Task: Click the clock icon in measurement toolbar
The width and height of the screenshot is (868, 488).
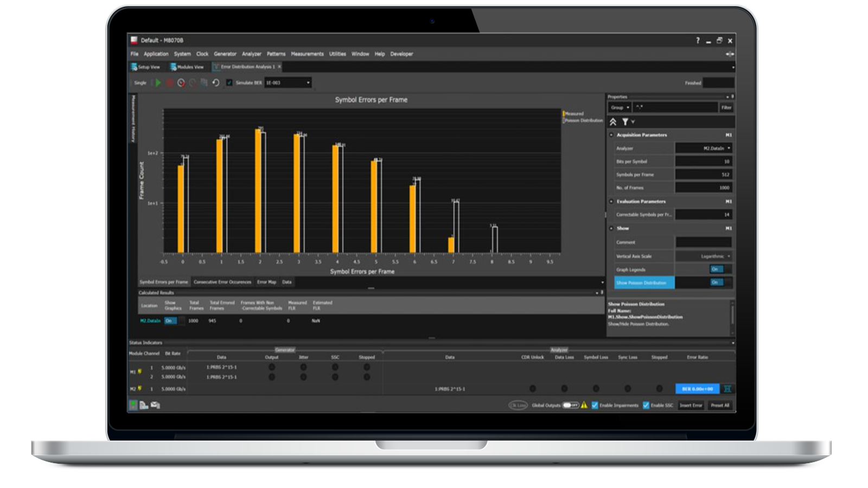Action: (181, 83)
